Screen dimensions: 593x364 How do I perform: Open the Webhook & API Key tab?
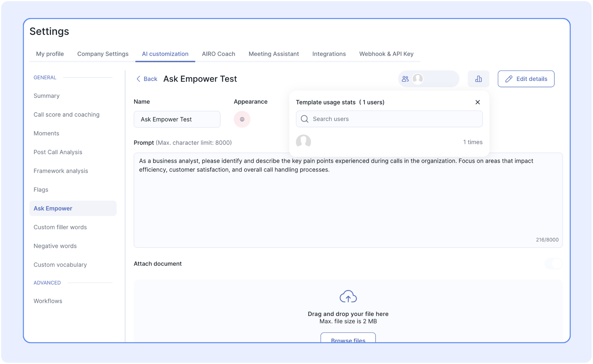point(386,54)
